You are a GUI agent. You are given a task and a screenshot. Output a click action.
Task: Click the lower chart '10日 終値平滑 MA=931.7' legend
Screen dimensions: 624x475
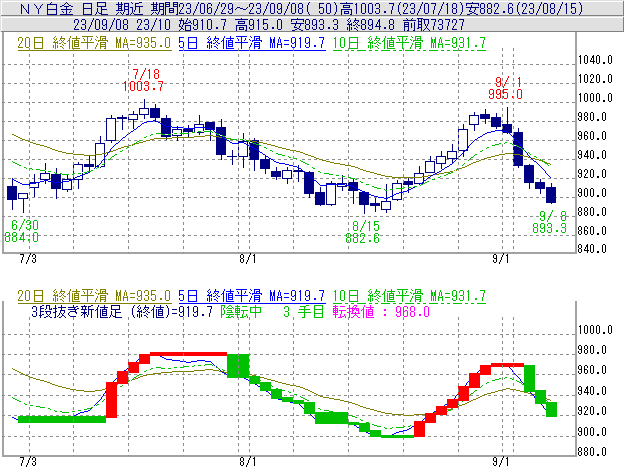(409, 296)
